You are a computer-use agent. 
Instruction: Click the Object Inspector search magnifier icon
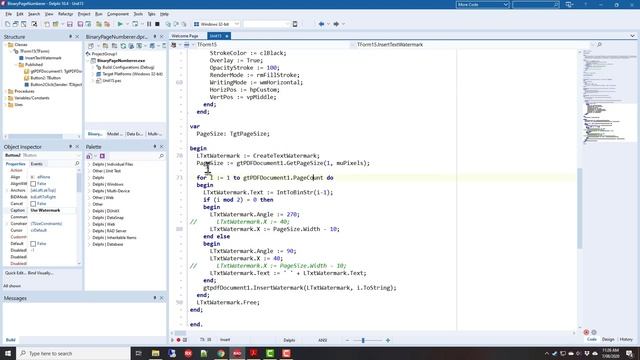(77, 164)
